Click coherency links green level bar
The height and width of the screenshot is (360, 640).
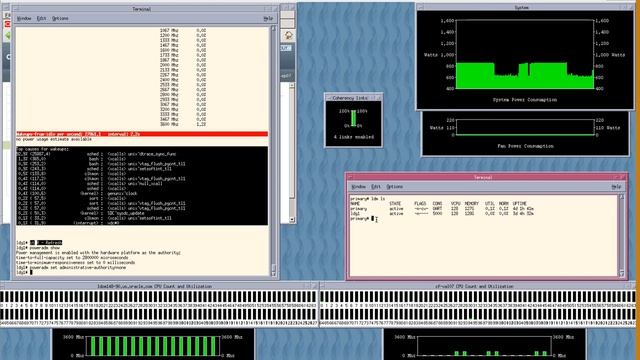tap(353, 118)
